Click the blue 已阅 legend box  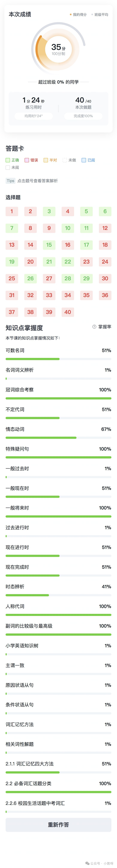coord(84,160)
